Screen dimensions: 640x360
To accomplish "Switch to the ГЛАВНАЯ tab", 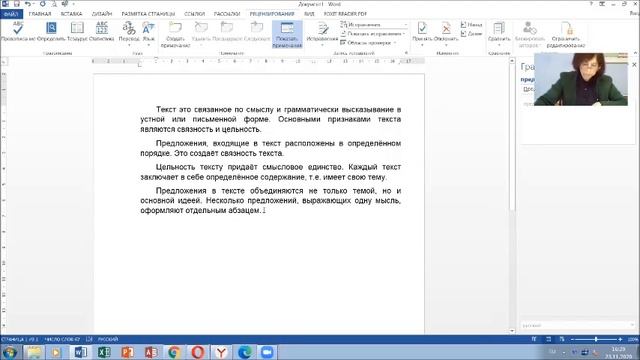I will click(x=40, y=14).
